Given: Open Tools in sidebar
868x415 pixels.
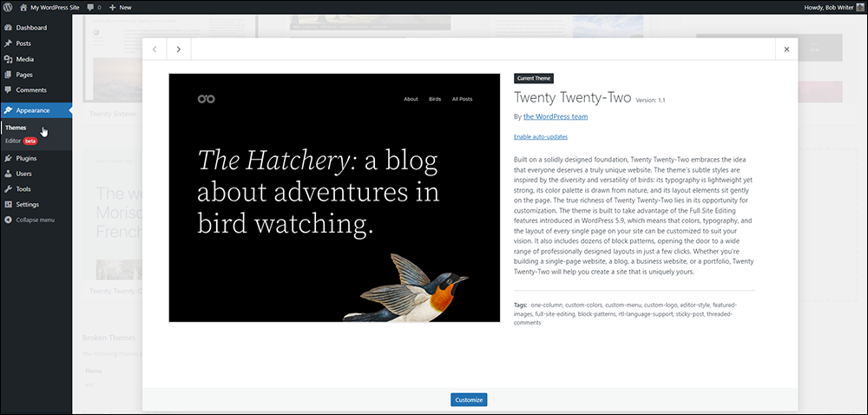Looking at the screenshot, I should [36, 189].
